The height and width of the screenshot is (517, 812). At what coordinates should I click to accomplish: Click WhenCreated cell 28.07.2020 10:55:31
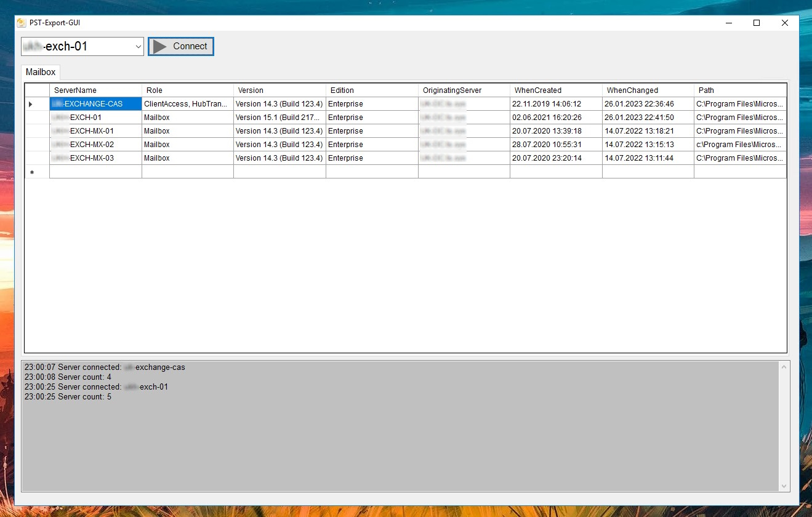[556, 145]
